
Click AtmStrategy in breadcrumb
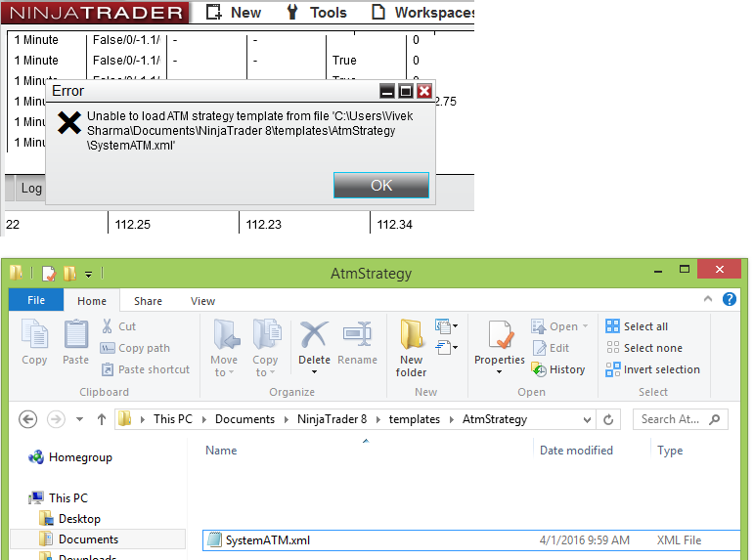pos(495,419)
